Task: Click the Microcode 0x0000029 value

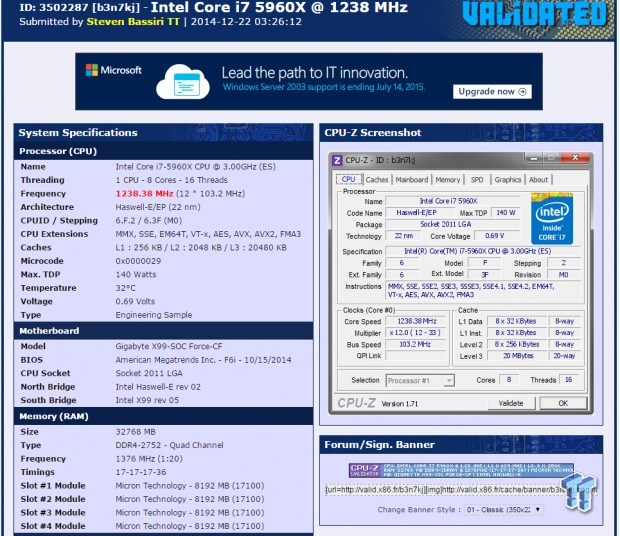Action: coord(138,261)
